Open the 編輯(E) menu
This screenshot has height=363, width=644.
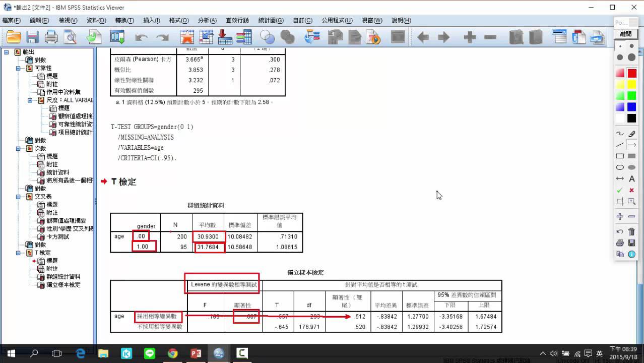(x=39, y=20)
